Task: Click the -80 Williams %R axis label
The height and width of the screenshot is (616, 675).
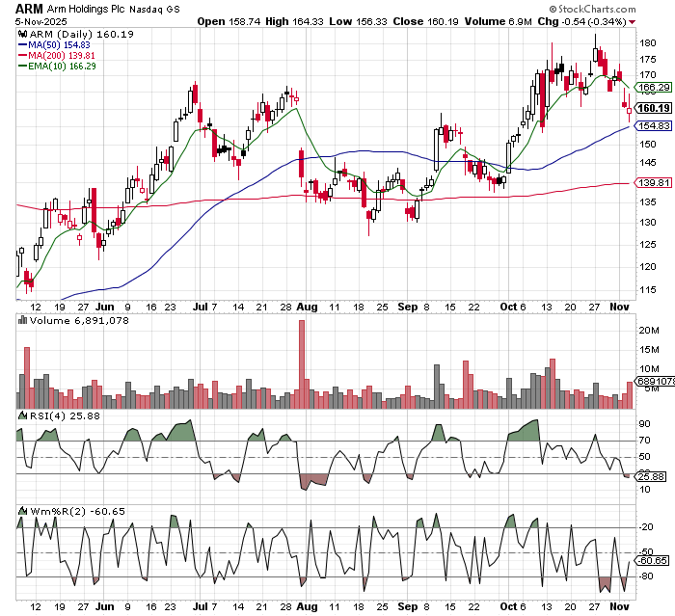Action: (647, 576)
